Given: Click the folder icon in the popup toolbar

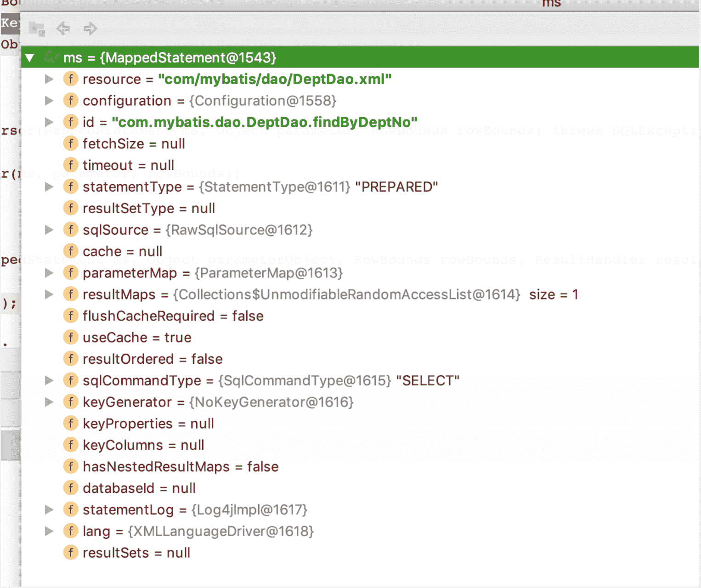Looking at the screenshot, I should tap(37, 28).
